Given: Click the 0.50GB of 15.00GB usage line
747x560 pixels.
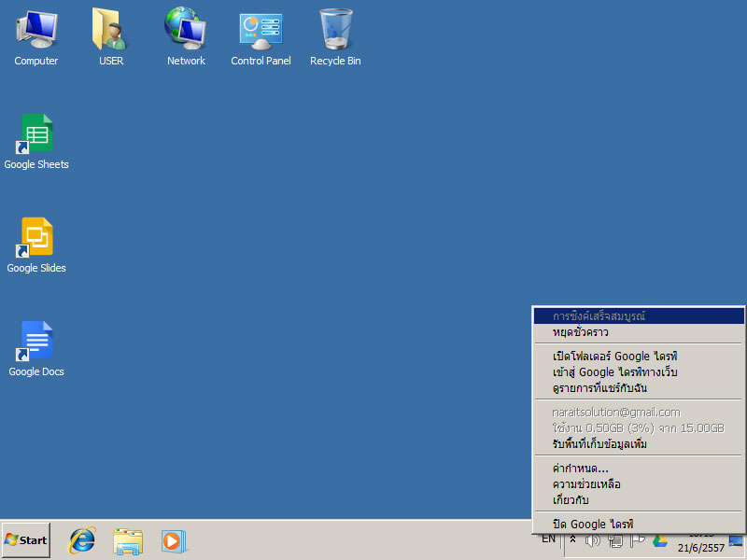Looking at the screenshot, I should 639,428.
